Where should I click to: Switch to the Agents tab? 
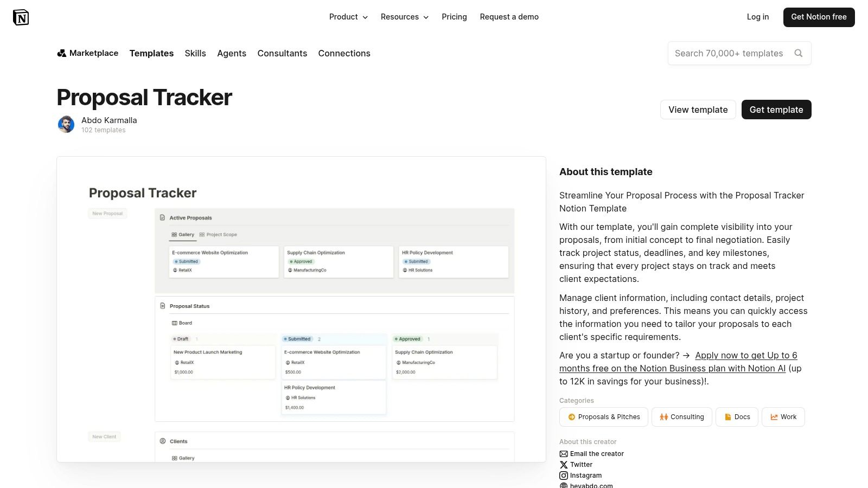coord(232,53)
